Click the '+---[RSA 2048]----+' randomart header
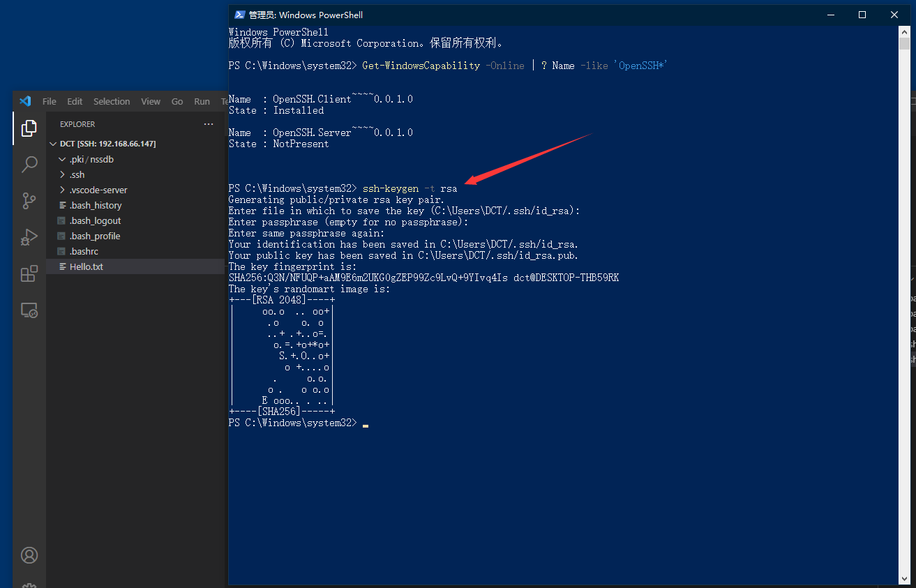Viewport: 916px width, 588px height. (x=282, y=300)
